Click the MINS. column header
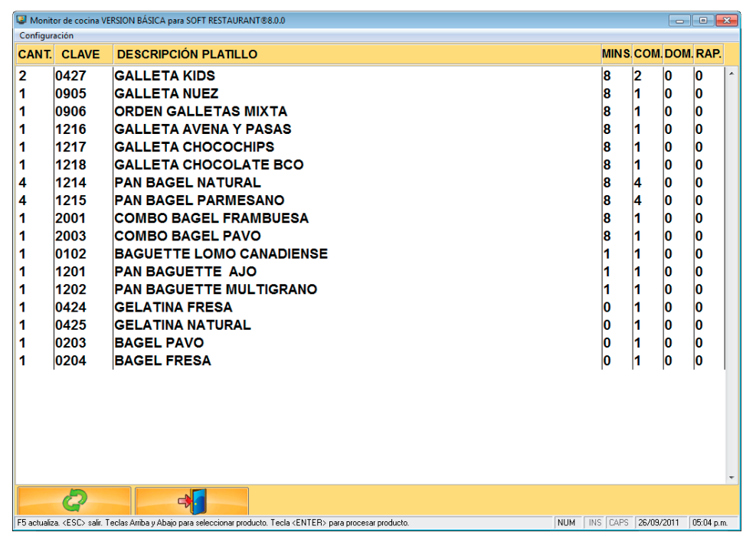This screenshot has width=756, height=542. (x=617, y=54)
